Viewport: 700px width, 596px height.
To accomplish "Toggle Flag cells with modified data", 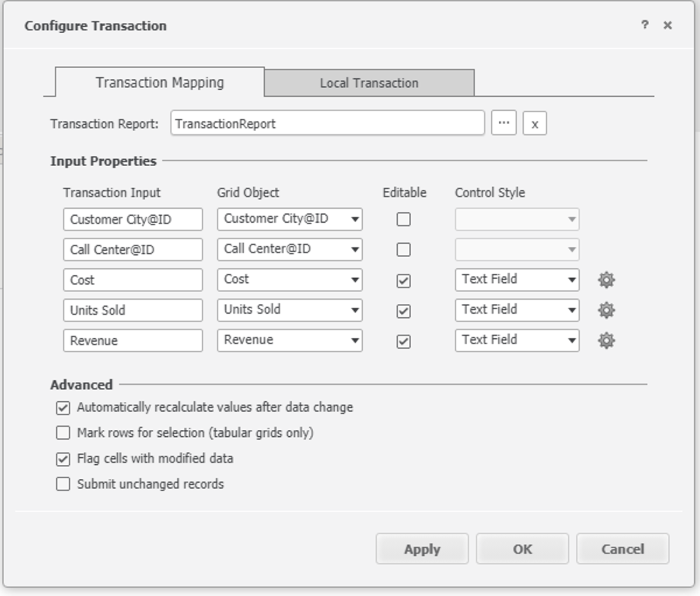I will pyautogui.click(x=63, y=459).
